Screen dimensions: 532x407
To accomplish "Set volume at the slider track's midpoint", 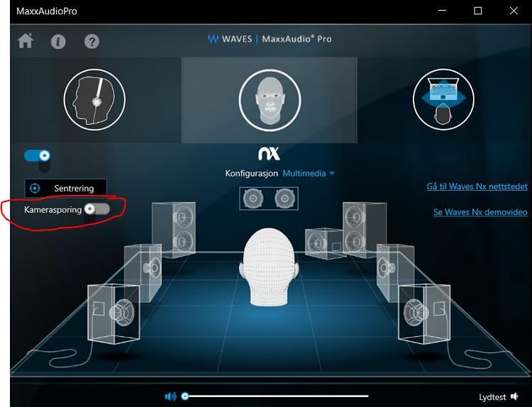I will 277,396.
